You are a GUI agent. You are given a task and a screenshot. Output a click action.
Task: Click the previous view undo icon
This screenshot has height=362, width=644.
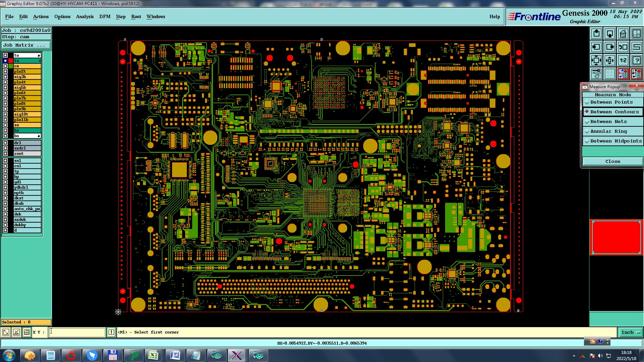pos(623,47)
